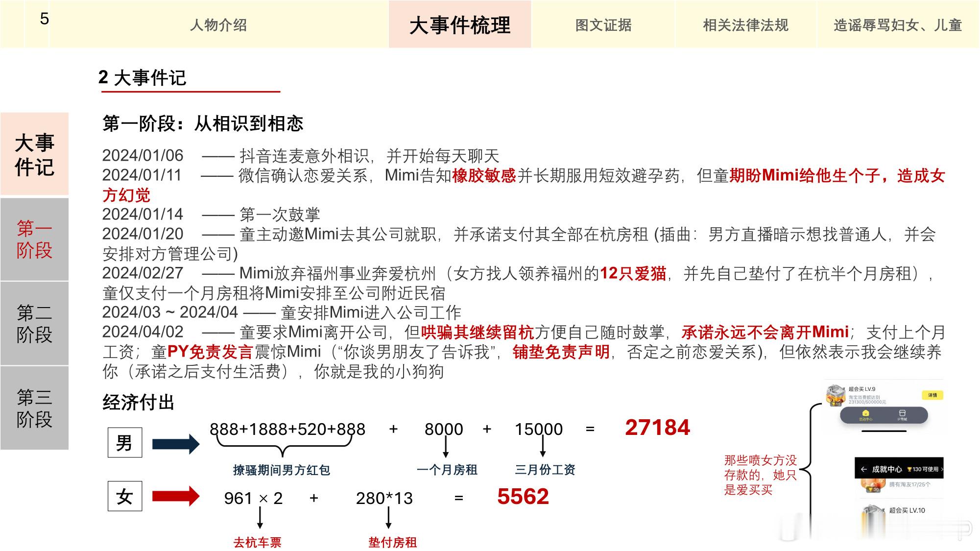980x551 pixels.
Task: Click the 男 label box
Action: [124, 443]
